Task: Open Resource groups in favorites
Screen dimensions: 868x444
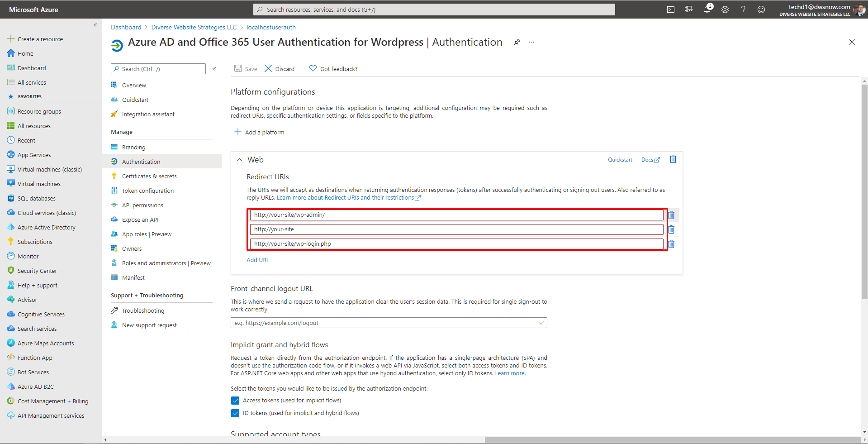Action: pyautogui.click(x=39, y=111)
